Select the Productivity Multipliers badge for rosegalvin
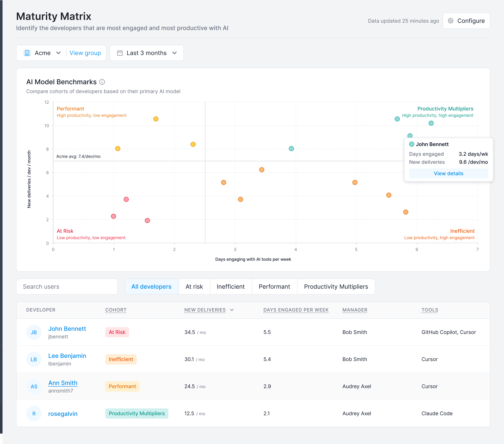This screenshot has width=504, height=444. 137,413
